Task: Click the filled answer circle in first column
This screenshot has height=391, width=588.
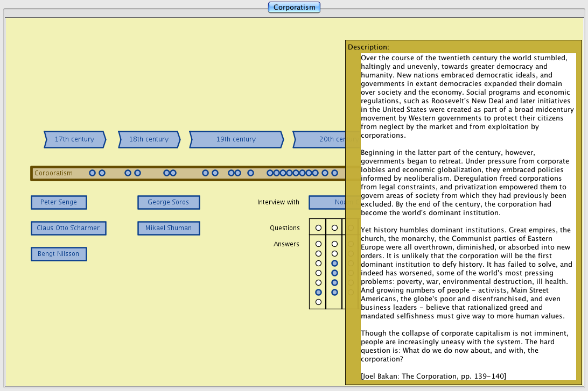Action: pyautogui.click(x=318, y=292)
